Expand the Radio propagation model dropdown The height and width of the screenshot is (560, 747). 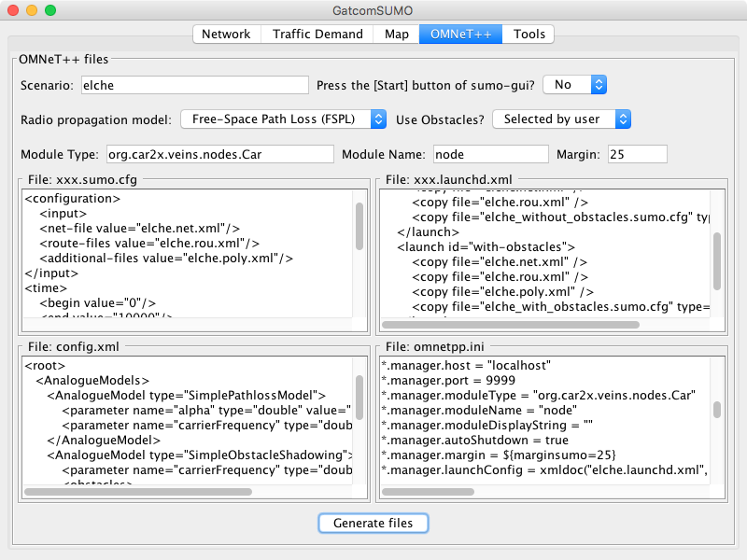pyautogui.click(x=283, y=119)
